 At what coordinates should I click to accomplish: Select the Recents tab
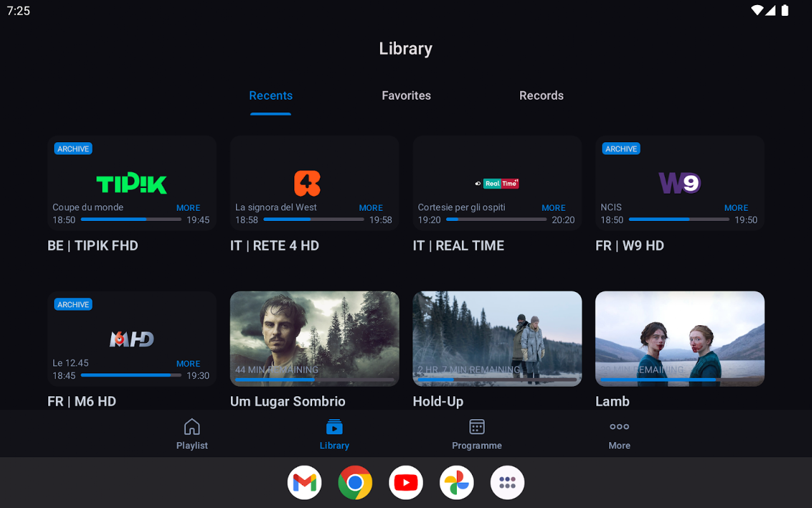click(271, 96)
